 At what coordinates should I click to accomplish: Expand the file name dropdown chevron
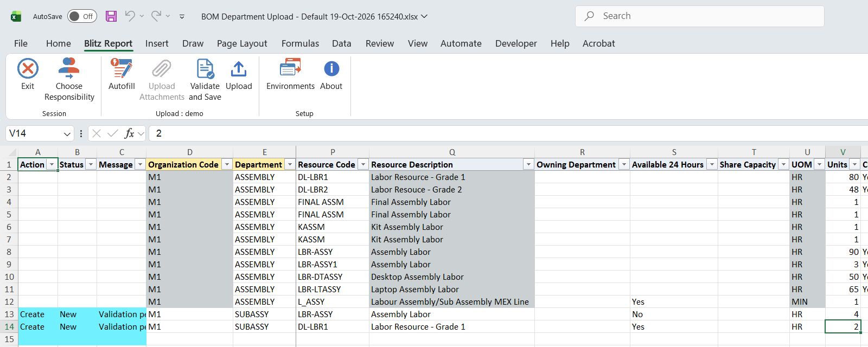point(424,16)
